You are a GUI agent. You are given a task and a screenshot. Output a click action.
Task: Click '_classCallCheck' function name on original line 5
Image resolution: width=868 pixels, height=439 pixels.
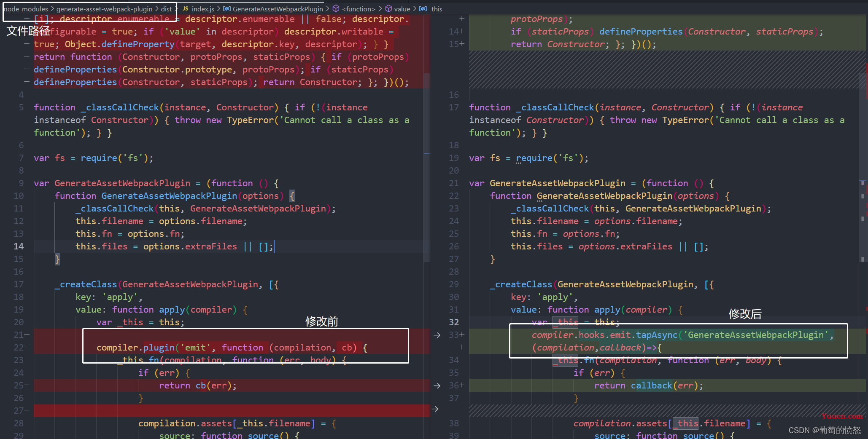(120, 107)
